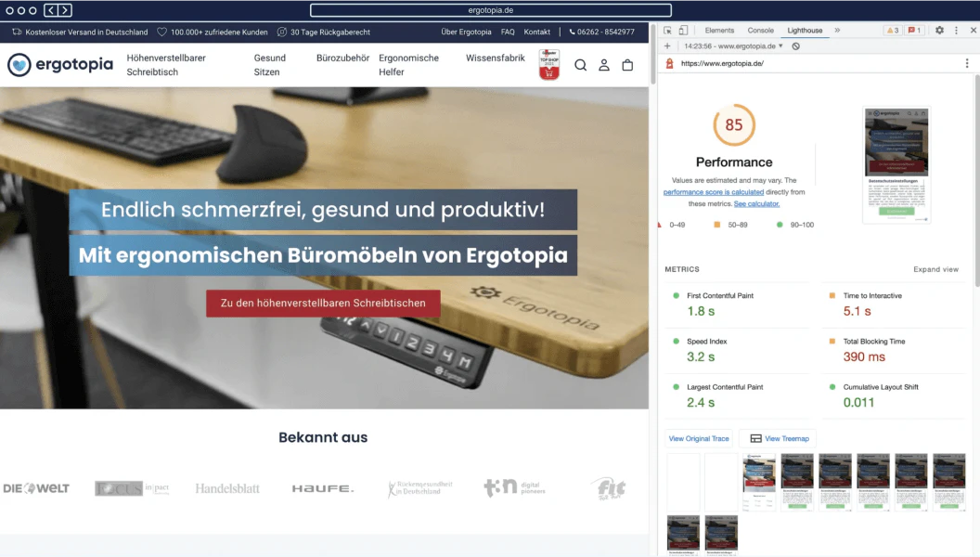Click the Die Welt logo
The width and height of the screenshot is (980, 557).
click(x=36, y=488)
